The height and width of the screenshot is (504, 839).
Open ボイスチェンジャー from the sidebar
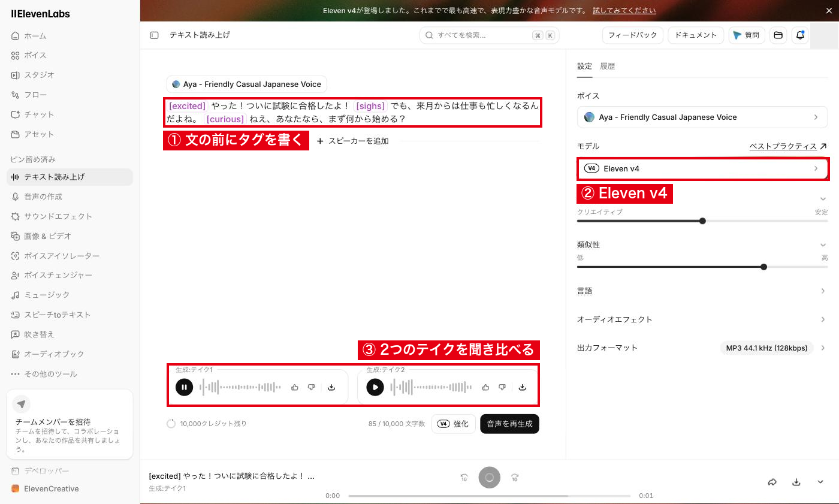coord(70,275)
